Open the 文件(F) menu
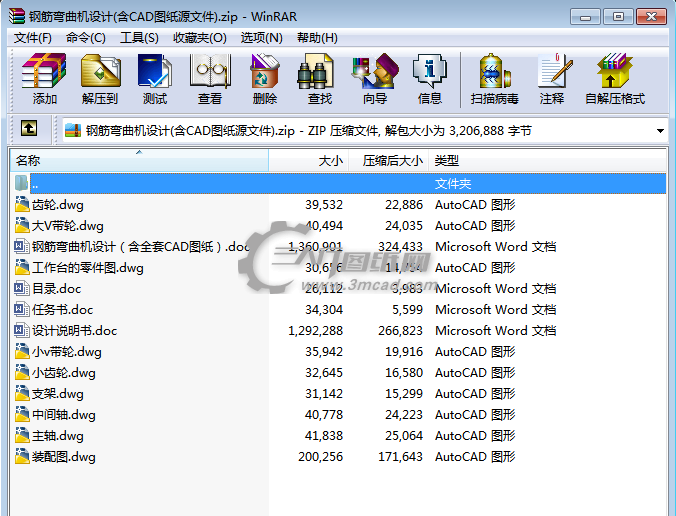This screenshot has width=676, height=516. 33,38
